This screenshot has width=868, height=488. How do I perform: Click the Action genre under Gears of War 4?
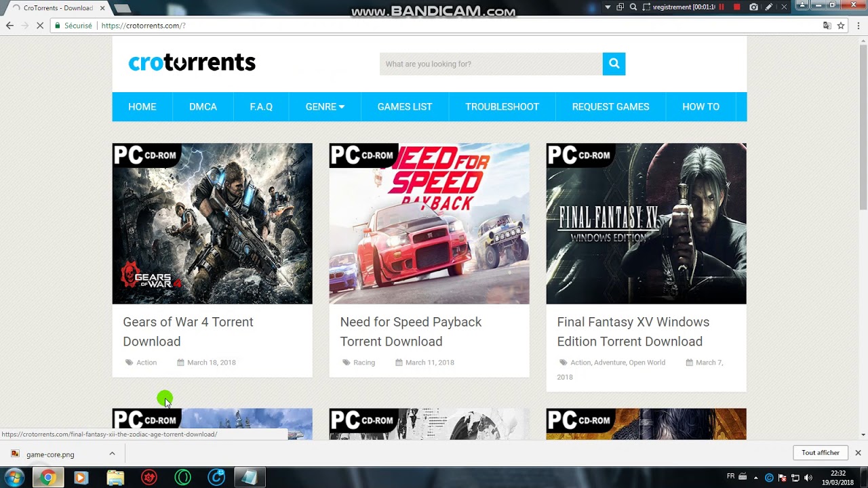pos(146,363)
